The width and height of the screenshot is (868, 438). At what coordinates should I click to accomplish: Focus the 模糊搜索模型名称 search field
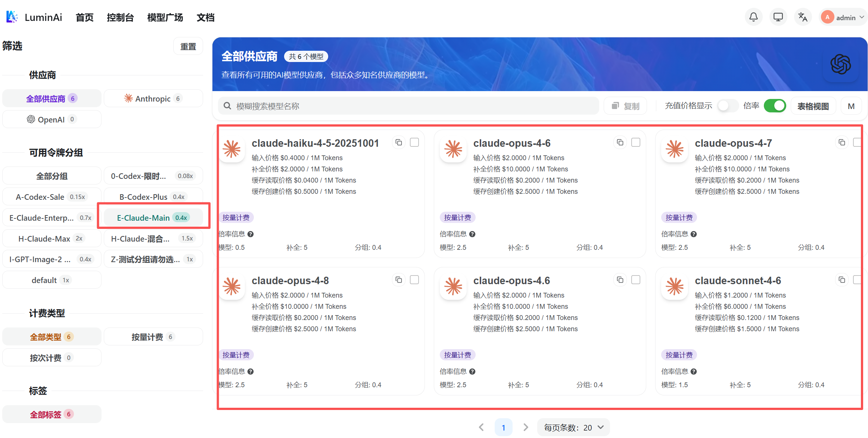(408, 106)
